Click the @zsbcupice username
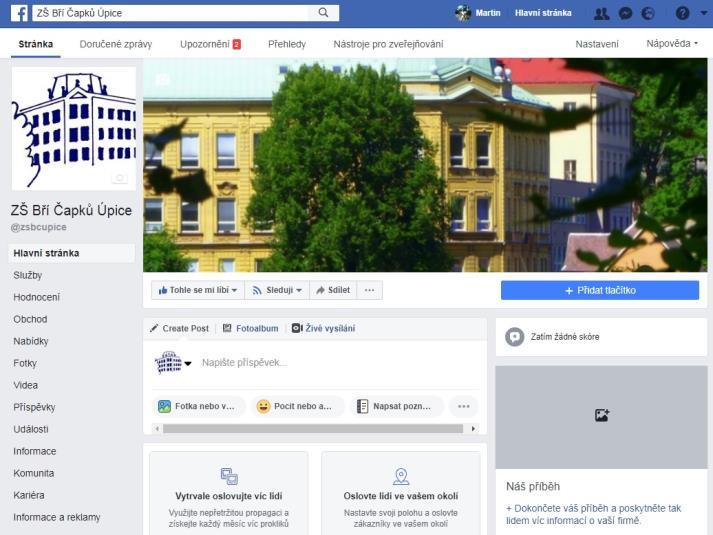The image size is (713, 535). tap(39, 227)
